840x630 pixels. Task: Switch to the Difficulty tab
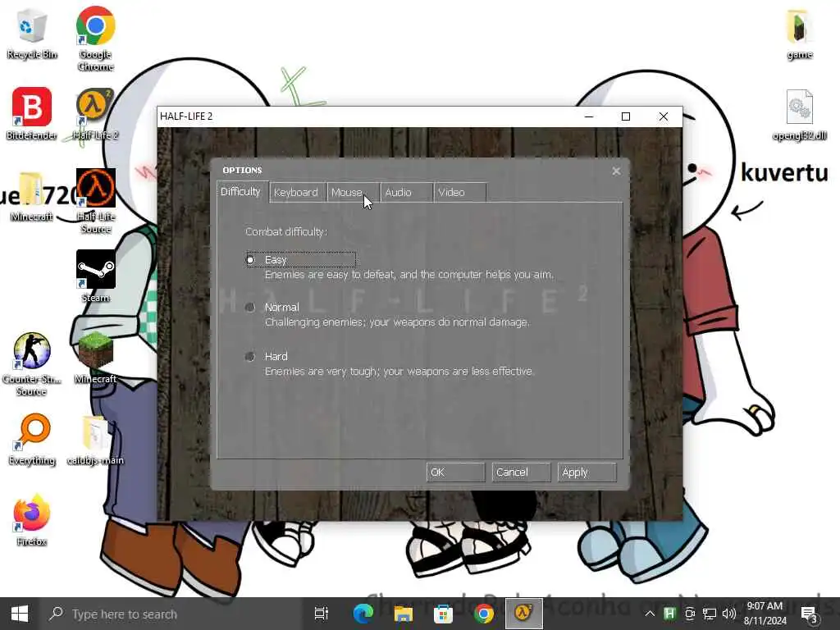click(x=240, y=192)
